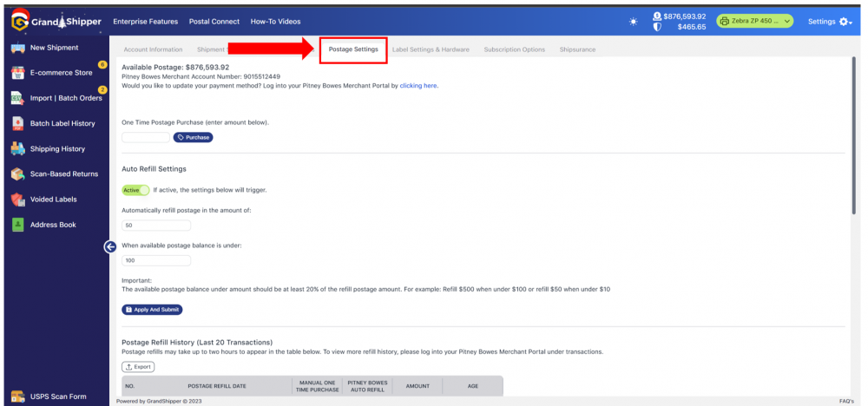The image size is (868, 406).
Task: Click the Shipping History sidebar label
Action: point(57,149)
